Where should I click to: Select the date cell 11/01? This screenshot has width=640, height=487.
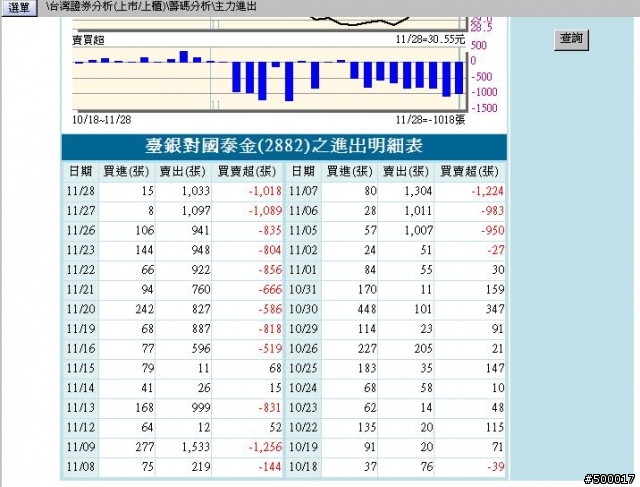(x=303, y=269)
